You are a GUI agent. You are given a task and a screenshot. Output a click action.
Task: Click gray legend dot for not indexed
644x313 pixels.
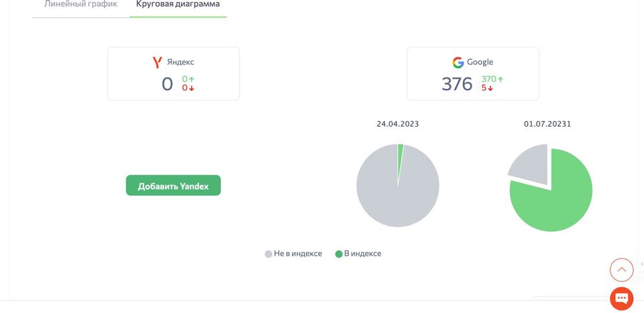[x=268, y=254]
